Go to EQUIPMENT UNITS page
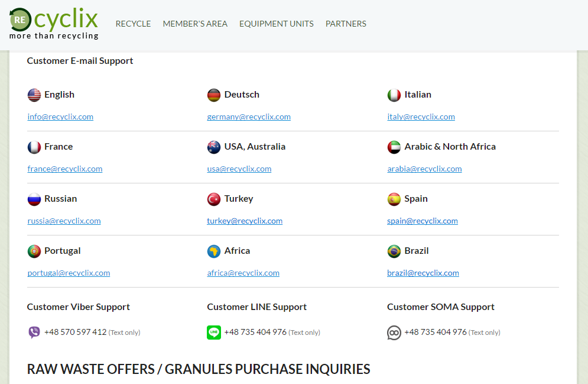The width and height of the screenshot is (588, 384). 277,24
